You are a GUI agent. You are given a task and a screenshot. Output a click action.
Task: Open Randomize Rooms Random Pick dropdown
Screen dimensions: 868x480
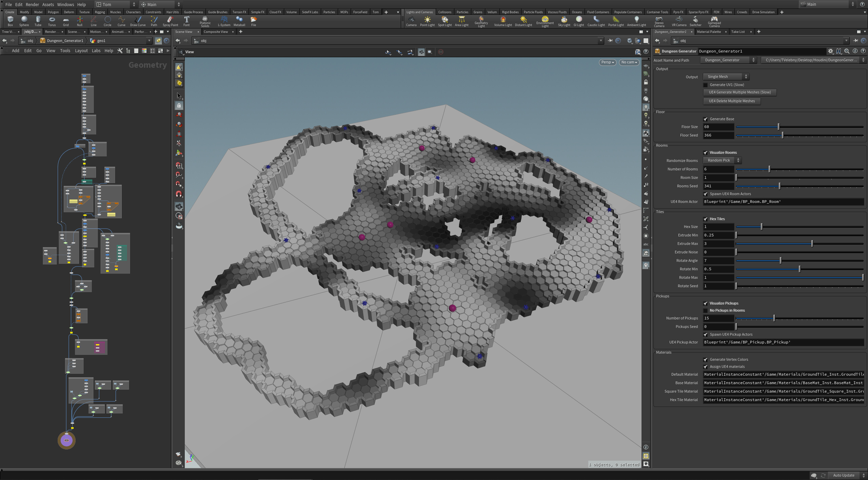tap(722, 161)
